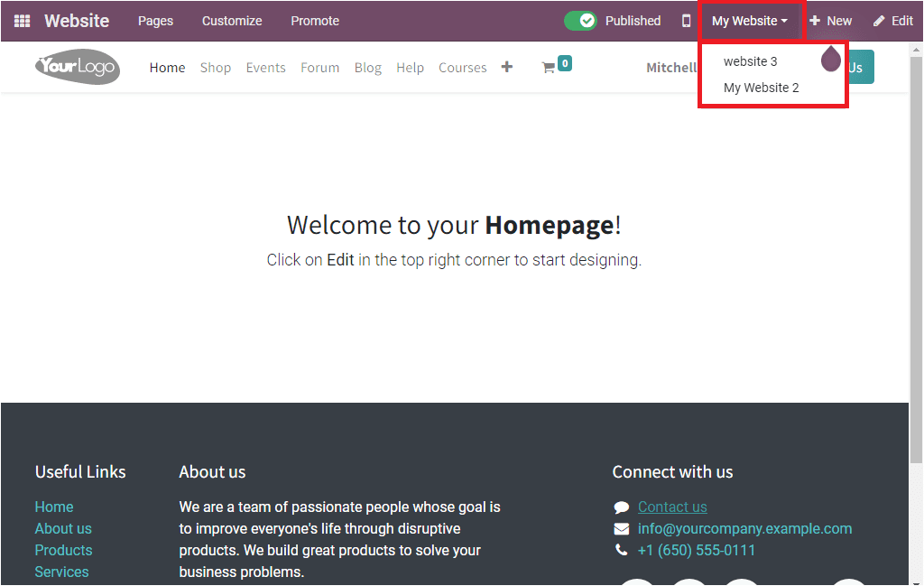Open the My Website switcher dropdown
The height and width of the screenshot is (586, 924).
click(751, 20)
